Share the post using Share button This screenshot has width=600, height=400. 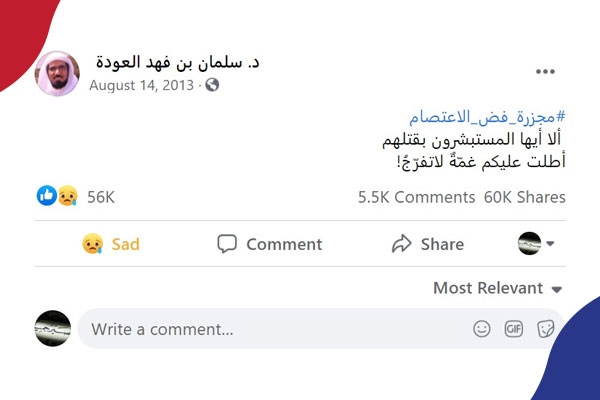pyautogui.click(x=427, y=244)
